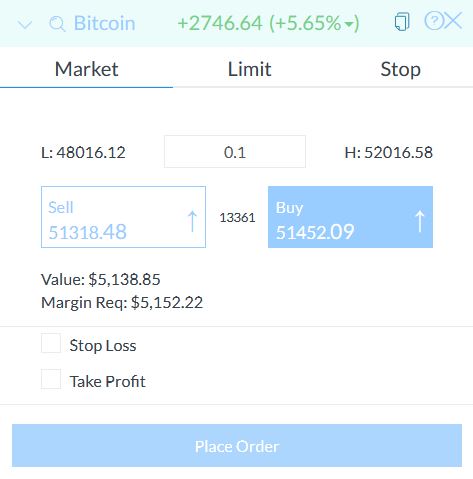This screenshot has height=479, width=473.
Task: Select Buy at 51452.09
Action: (350, 217)
